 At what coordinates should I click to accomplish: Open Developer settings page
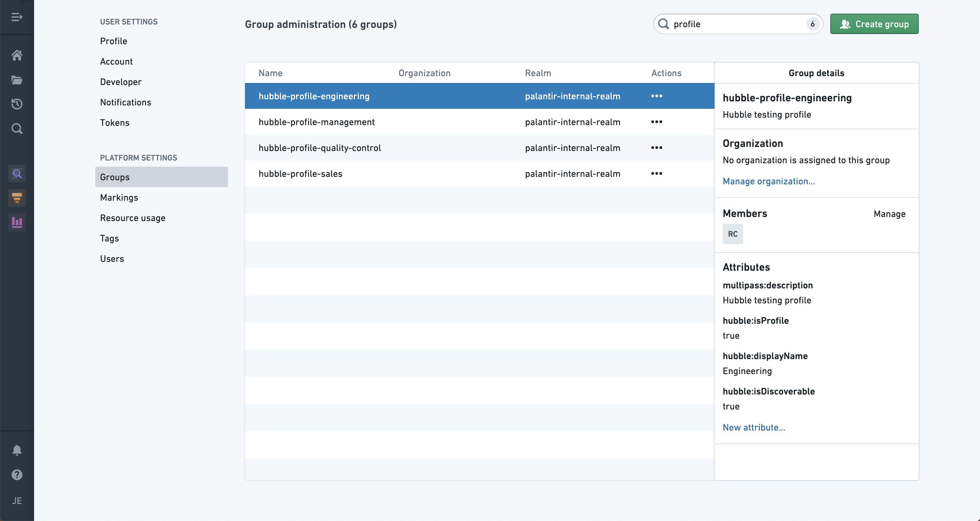point(120,82)
